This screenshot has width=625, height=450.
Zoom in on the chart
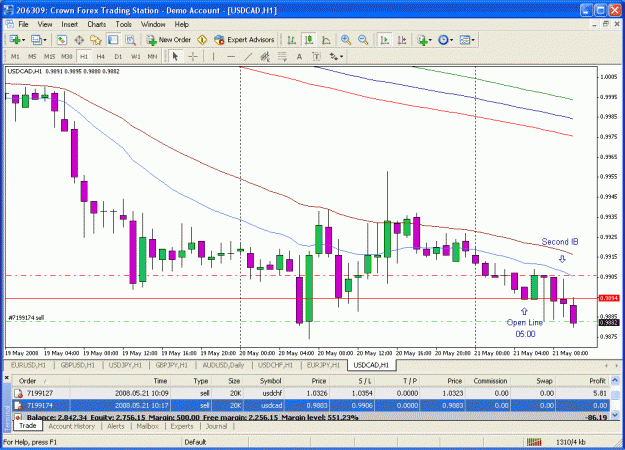[x=346, y=40]
